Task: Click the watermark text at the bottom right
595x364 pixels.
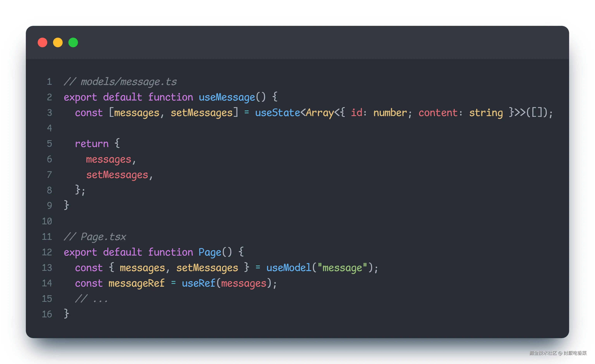Action: (x=558, y=353)
